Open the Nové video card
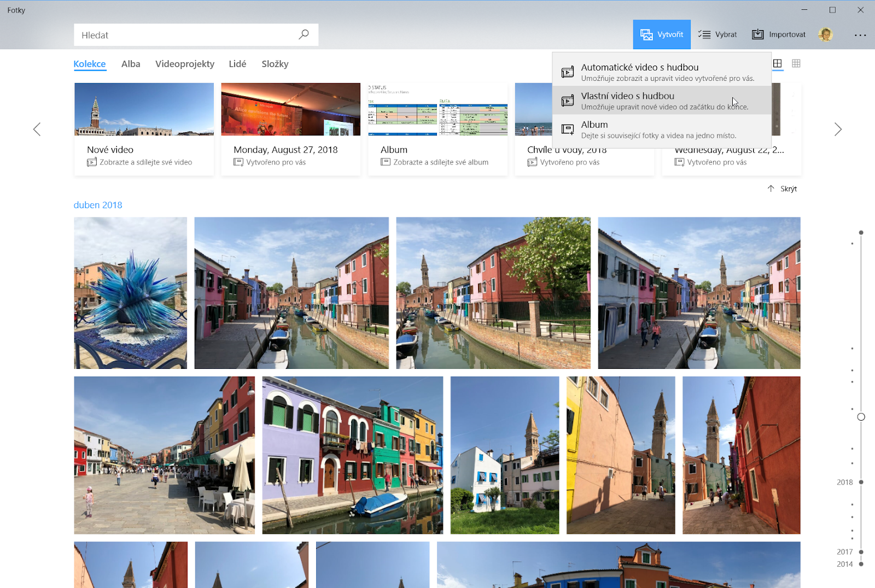 (x=144, y=129)
